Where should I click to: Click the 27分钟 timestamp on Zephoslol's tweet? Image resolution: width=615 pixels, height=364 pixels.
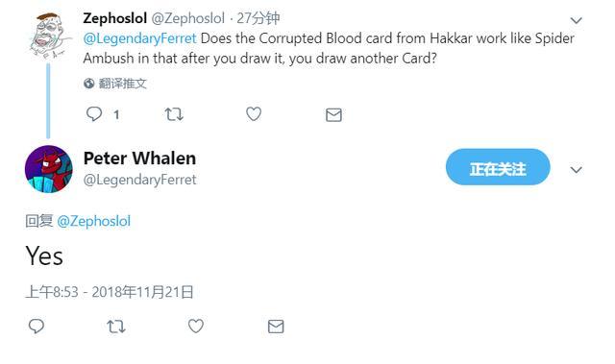click(258, 18)
